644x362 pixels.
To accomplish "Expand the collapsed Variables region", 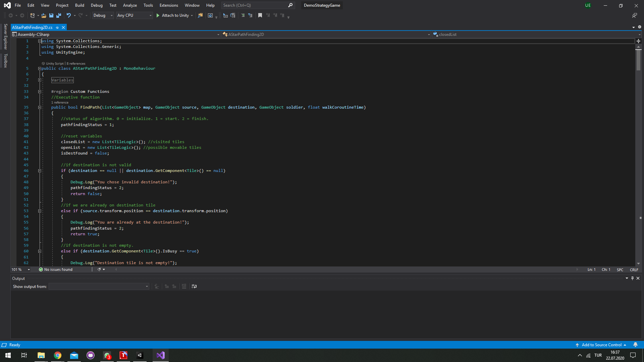I will pos(40,80).
